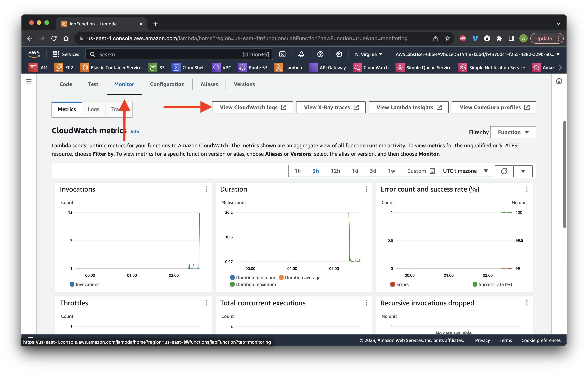Open the Services grid menu
Screen dimensions: 588x374
(66, 54)
